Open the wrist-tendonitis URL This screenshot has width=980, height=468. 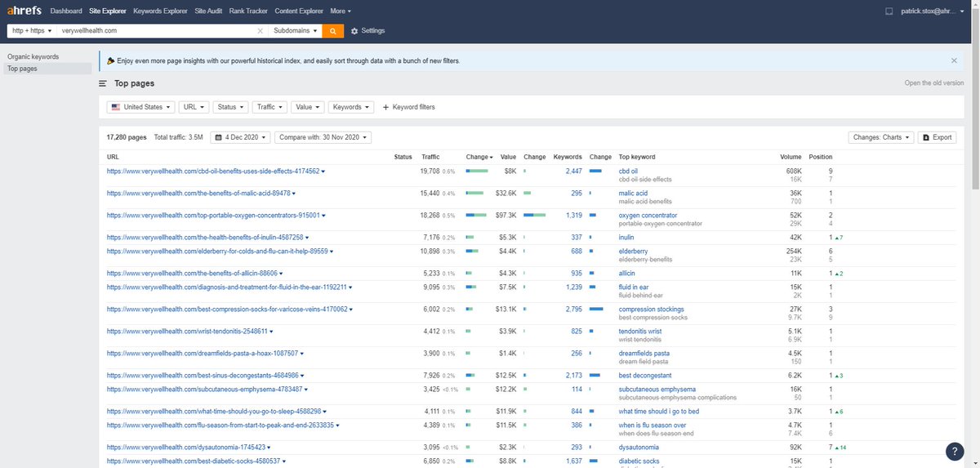[x=187, y=331]
